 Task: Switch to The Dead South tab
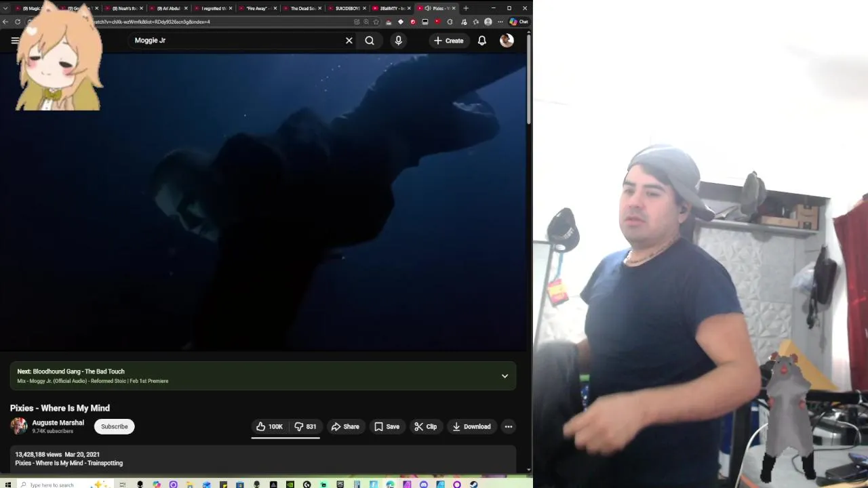(302, 8)
